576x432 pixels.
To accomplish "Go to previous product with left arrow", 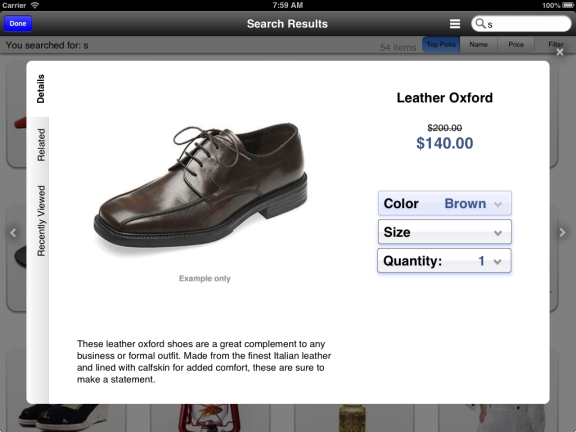I will 13,233.
